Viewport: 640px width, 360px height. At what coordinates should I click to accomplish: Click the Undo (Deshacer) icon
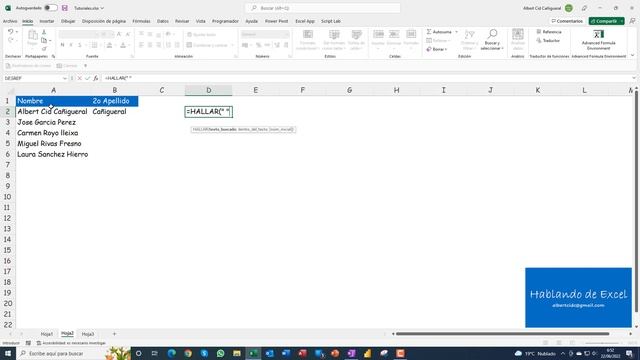11,32
